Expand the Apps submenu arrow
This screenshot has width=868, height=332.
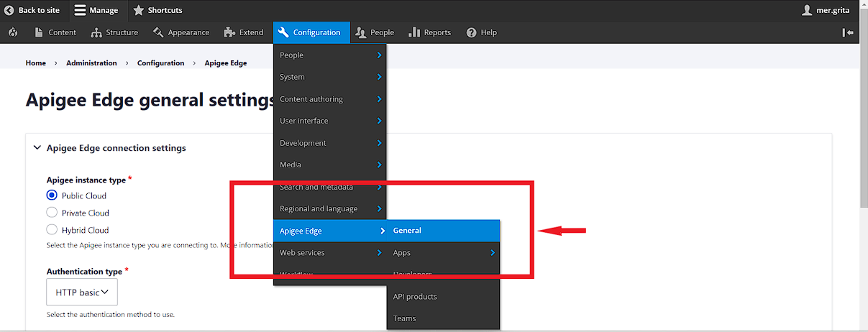point(493,253)
